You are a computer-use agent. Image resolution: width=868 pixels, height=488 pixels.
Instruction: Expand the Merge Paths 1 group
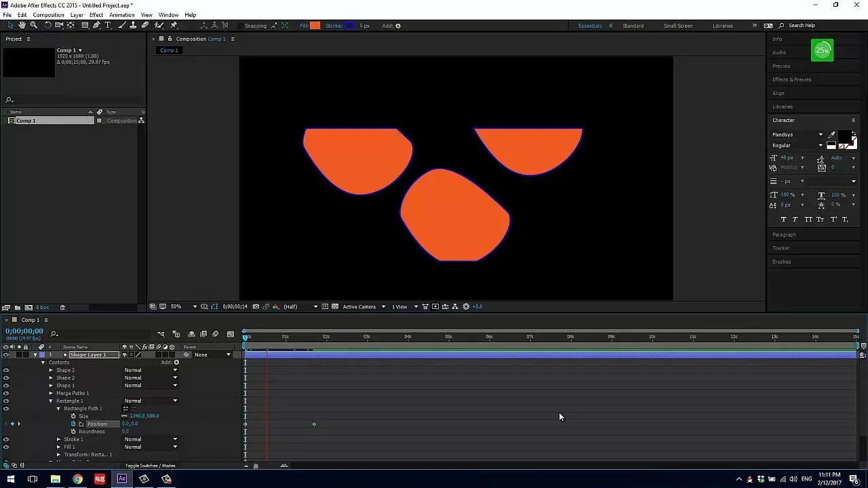tap(51, 393)
